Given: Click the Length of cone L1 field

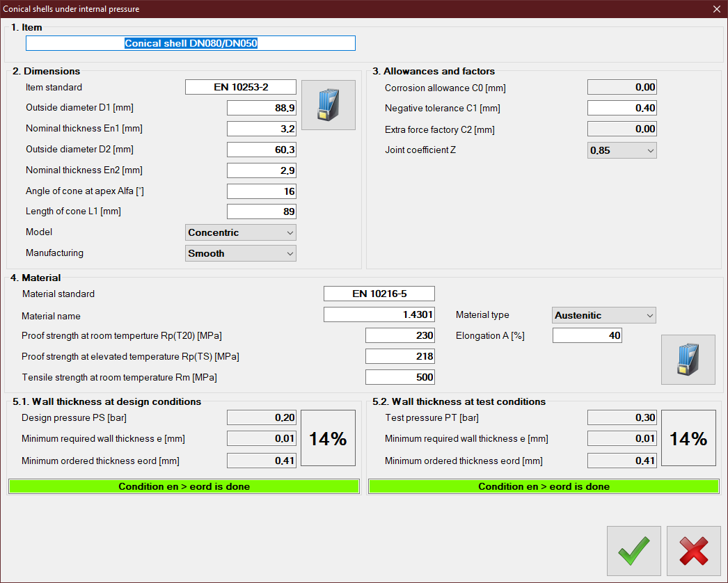Looking at the screenshot, I should click(261, 211).
